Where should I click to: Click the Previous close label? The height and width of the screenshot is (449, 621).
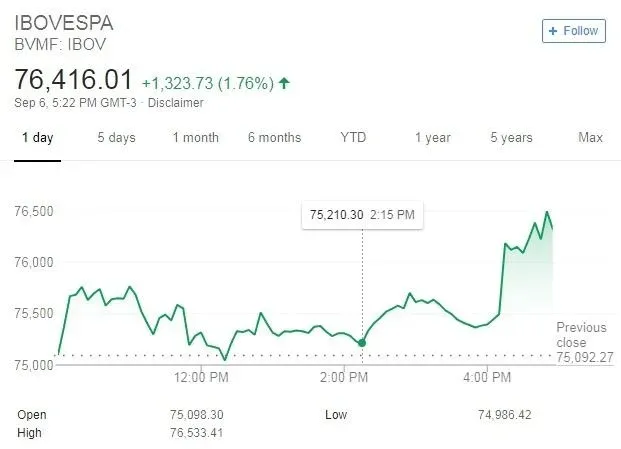click(581, 335)
